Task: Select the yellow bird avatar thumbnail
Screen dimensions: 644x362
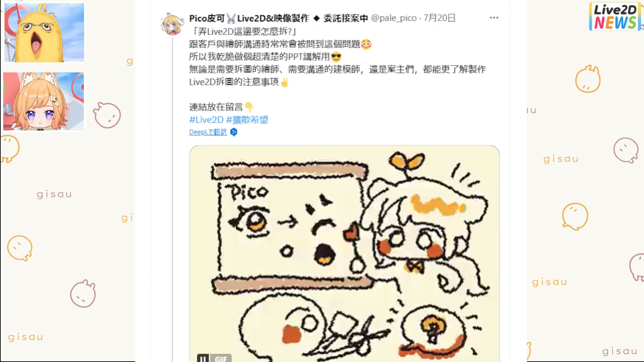Action: pos(44,33)
